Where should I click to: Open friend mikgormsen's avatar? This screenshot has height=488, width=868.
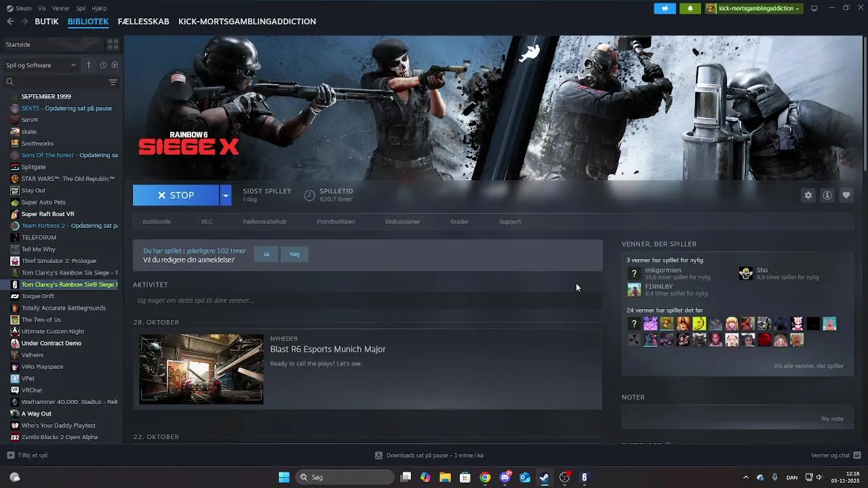click(x=634, y=273)
